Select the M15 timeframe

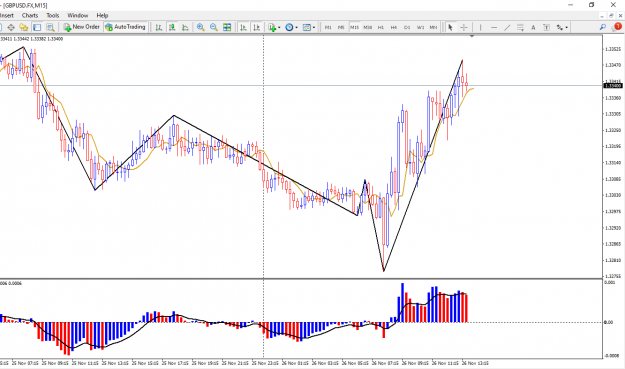tap(354, 27)
